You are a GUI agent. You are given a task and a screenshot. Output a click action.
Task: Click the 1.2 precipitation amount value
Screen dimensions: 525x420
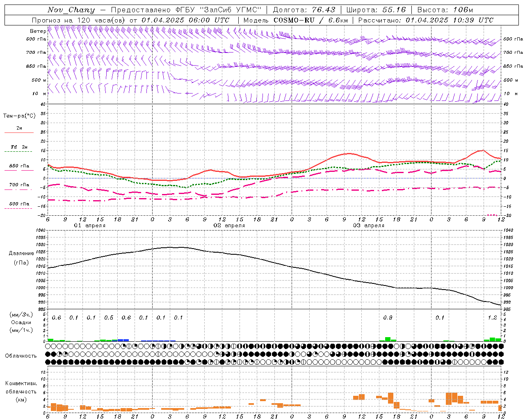[492, 318]
